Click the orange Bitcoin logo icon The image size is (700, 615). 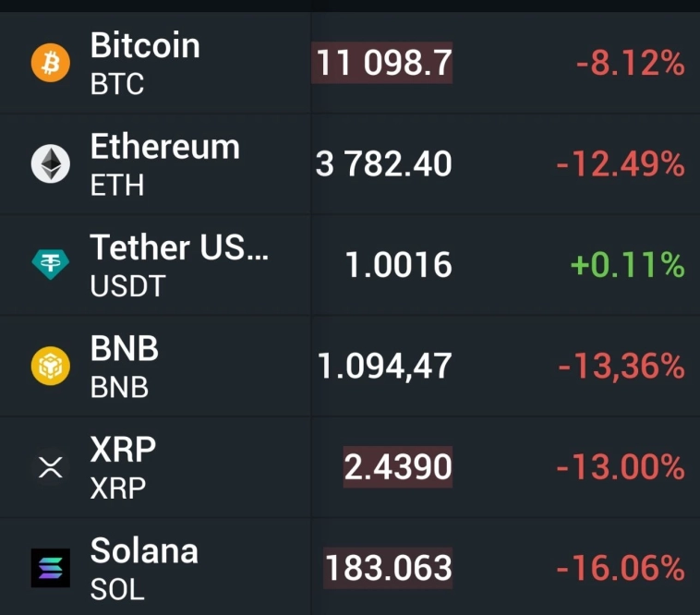tap(51, 64)
